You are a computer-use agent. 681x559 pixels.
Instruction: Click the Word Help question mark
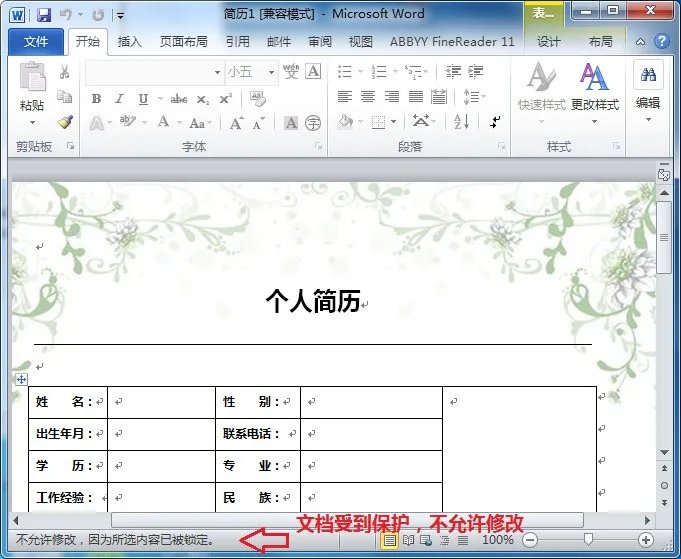(661, 42)
